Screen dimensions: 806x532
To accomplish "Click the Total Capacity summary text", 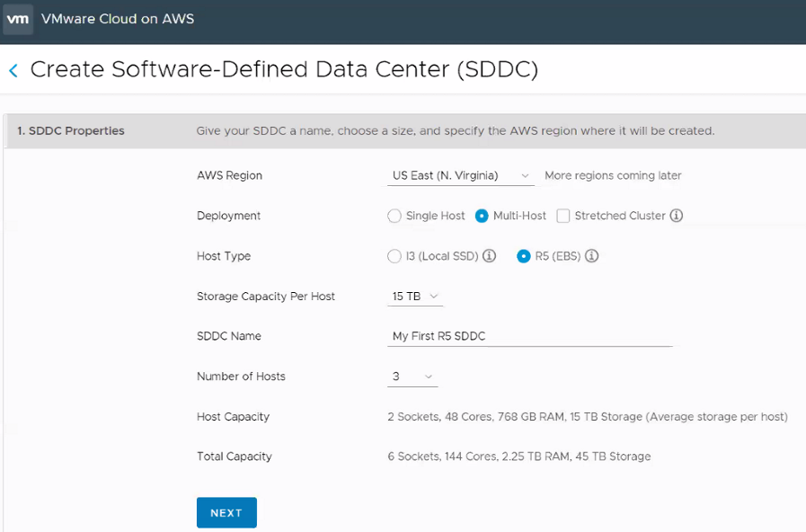I will [x=519, y=457].
